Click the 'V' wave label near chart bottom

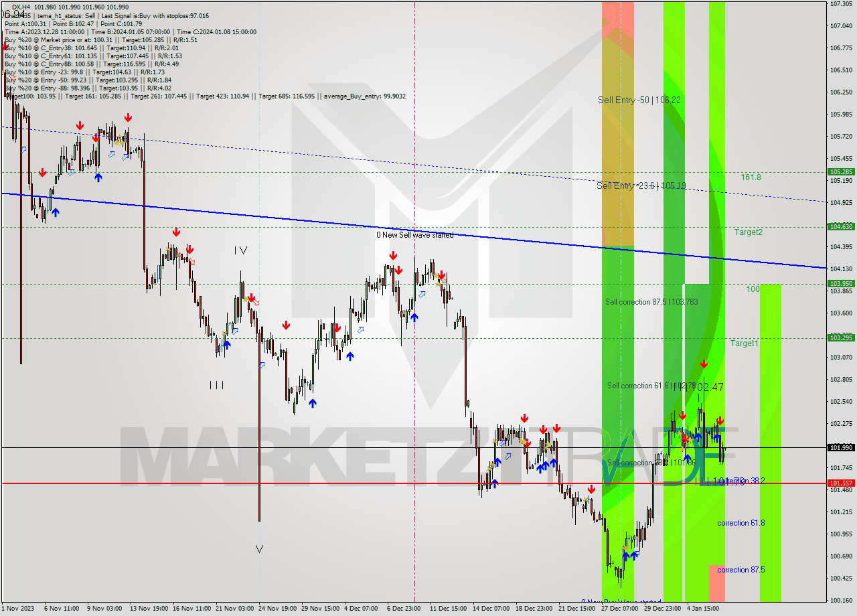(259, 549)
